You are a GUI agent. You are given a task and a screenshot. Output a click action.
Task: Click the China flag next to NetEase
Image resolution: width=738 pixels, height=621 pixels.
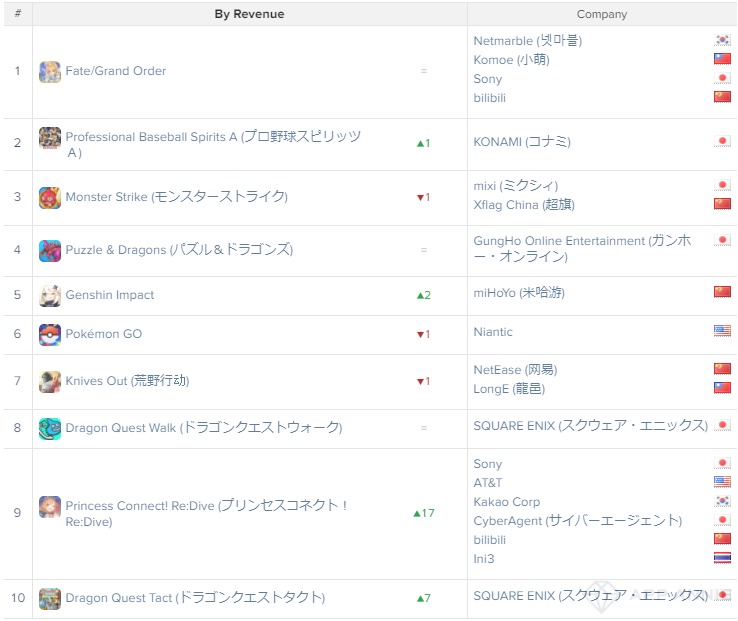click(x=722, y=369)
